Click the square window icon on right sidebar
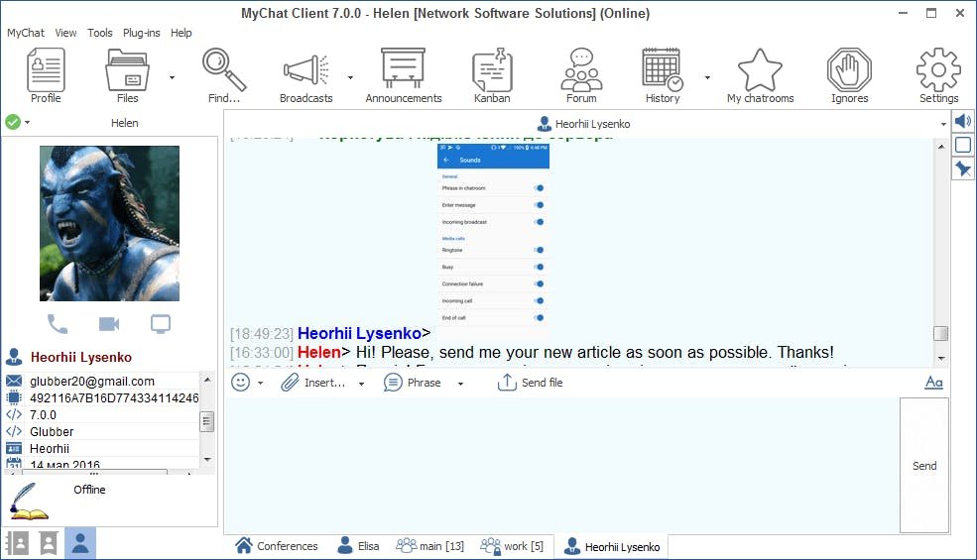 tap(963, 145)
